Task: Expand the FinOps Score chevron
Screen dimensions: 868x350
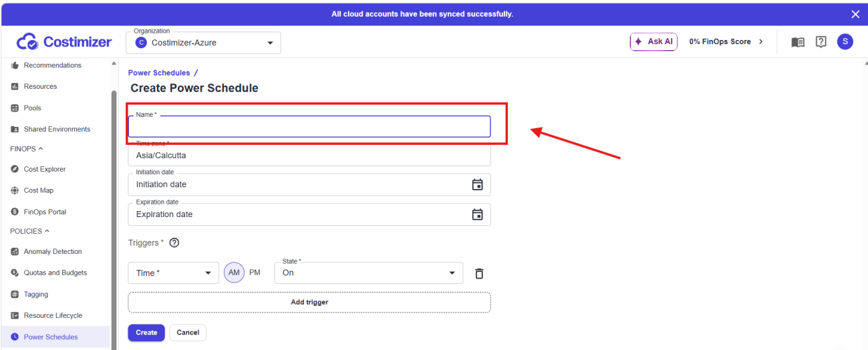Action: click(760, 41)
